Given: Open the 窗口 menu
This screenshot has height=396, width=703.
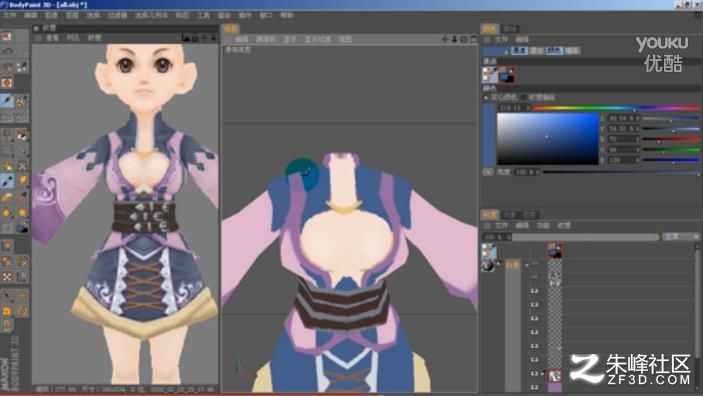Looking at the screenshot, I should click(266, 15).
